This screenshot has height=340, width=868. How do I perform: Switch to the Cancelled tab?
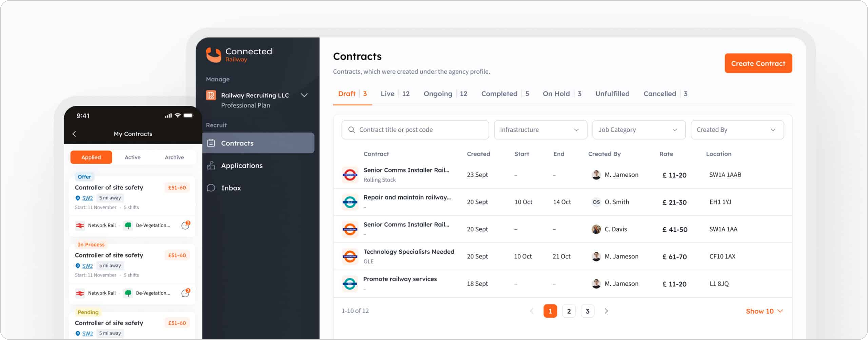665,94
